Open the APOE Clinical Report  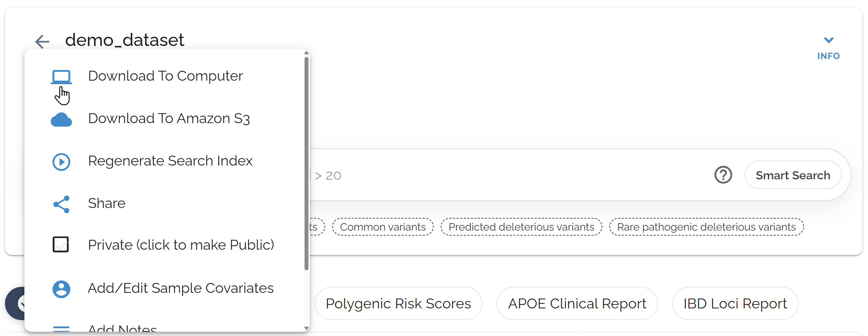pyautogui.click(x=577, y=303)
